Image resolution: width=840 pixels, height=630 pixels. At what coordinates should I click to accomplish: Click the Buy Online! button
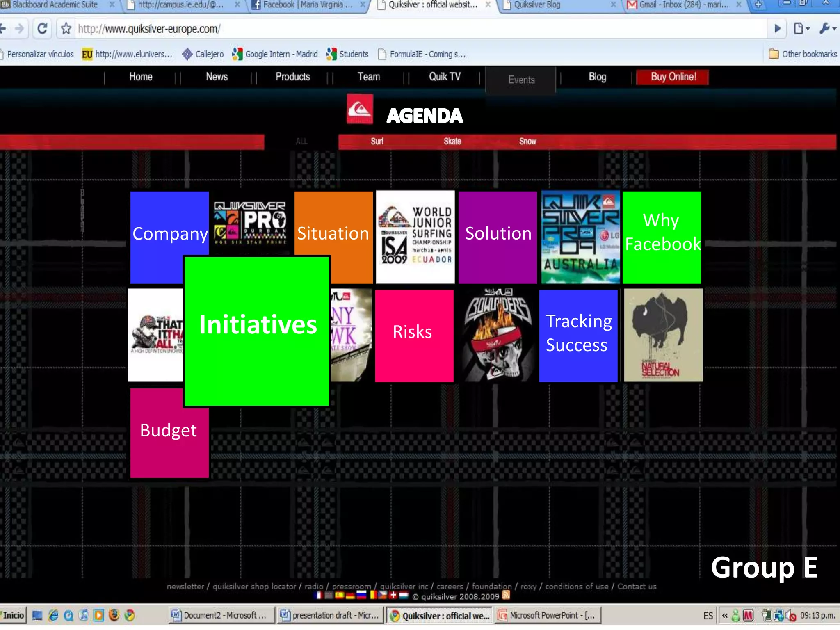click(673, 77)
